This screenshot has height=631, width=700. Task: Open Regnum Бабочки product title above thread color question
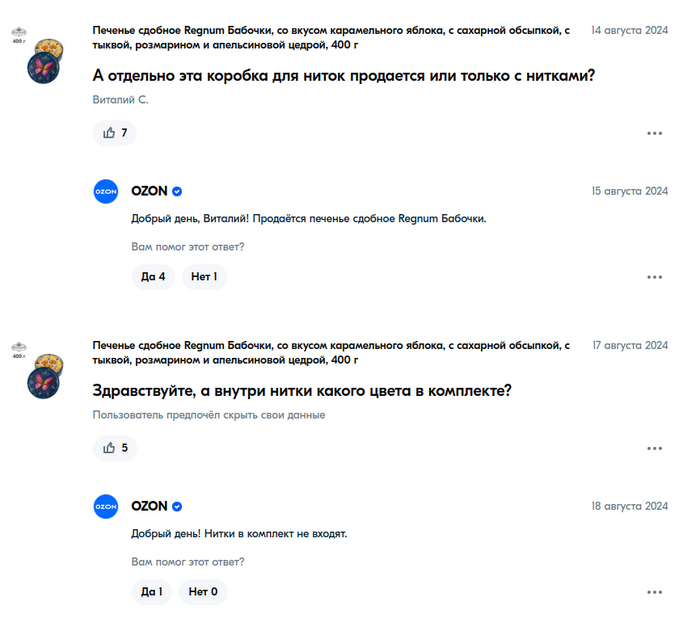pyautogui.click(x=330, y=352)
